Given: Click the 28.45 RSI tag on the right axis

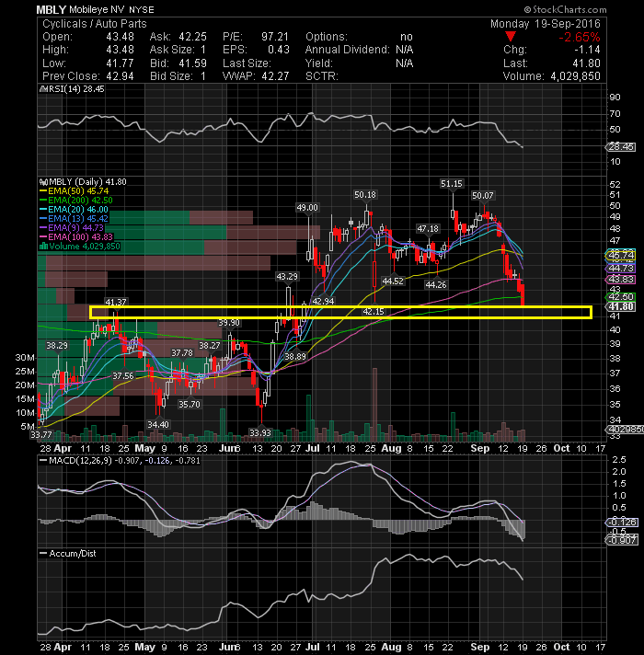Looking at the screenshot, I should click(x=621, y=147).
